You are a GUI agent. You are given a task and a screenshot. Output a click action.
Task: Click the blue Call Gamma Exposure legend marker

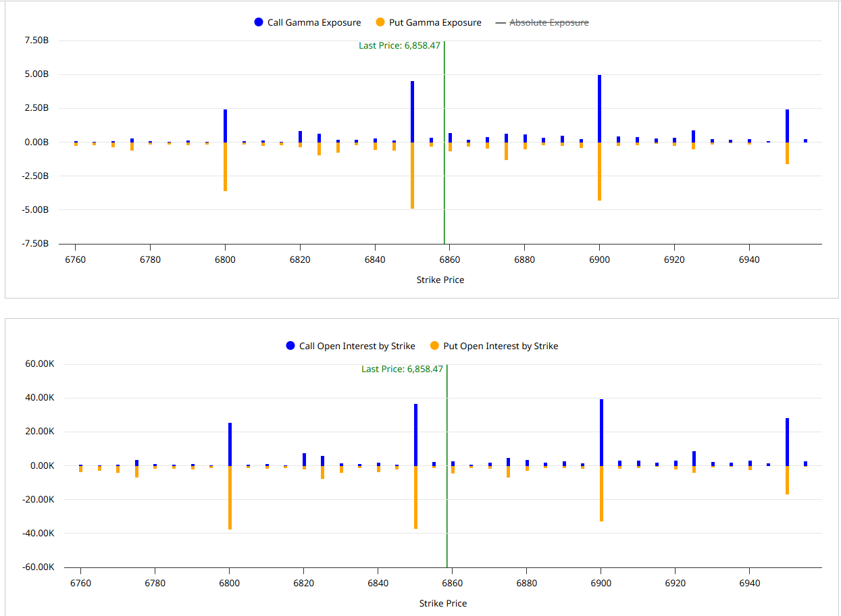(258, 22)
